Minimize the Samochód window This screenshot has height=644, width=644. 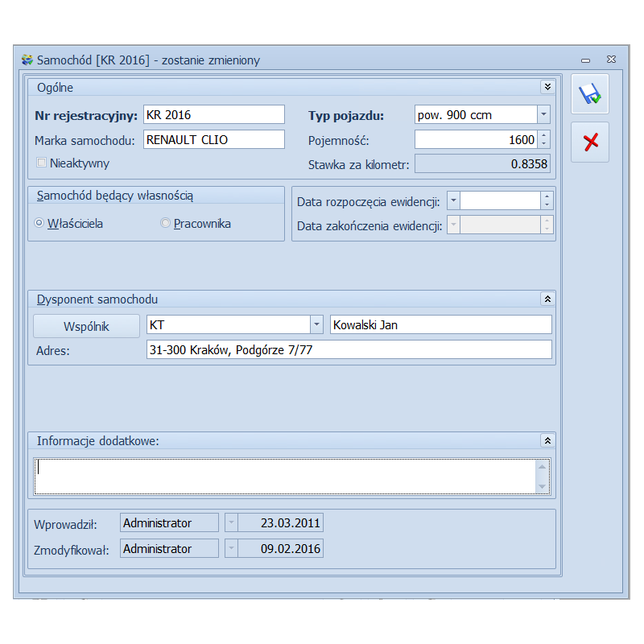586,60
